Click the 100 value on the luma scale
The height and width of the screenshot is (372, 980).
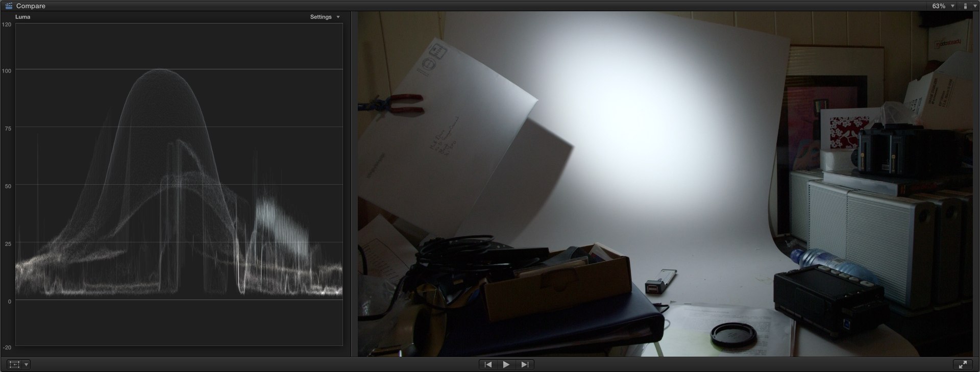[x=7, y=71]
